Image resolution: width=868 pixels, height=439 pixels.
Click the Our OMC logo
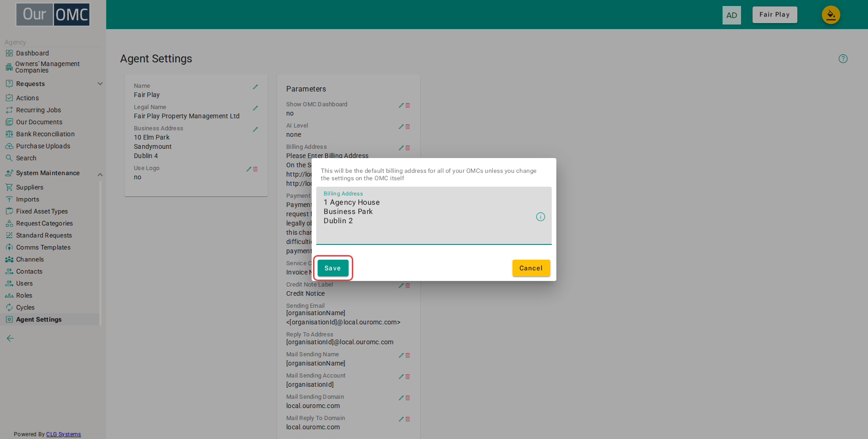(x=53, y=14)
